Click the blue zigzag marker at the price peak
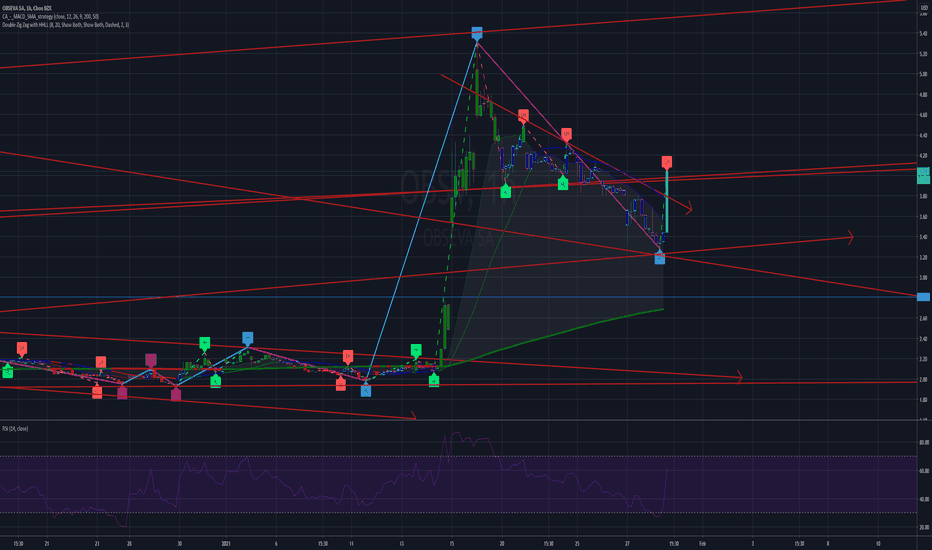 [x=477, y=33]
